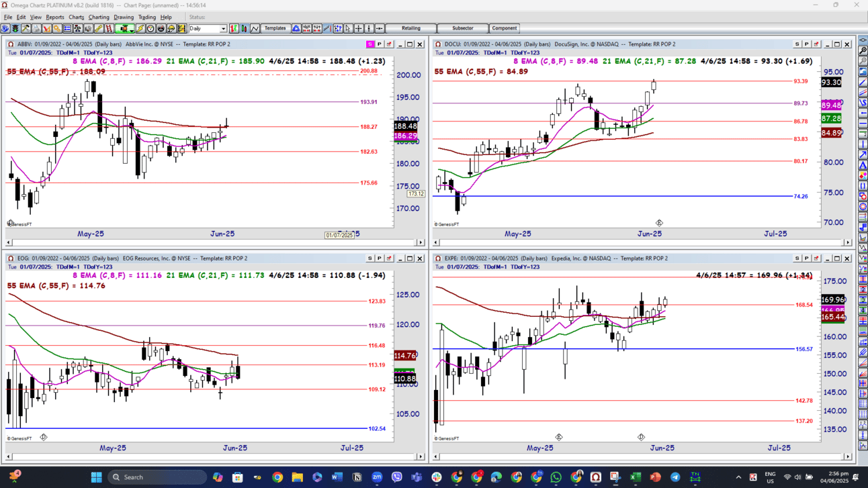Screen dimensions: 868x488
Task: Click the blue music note sidebar icon
Action: tap(863, 227)
